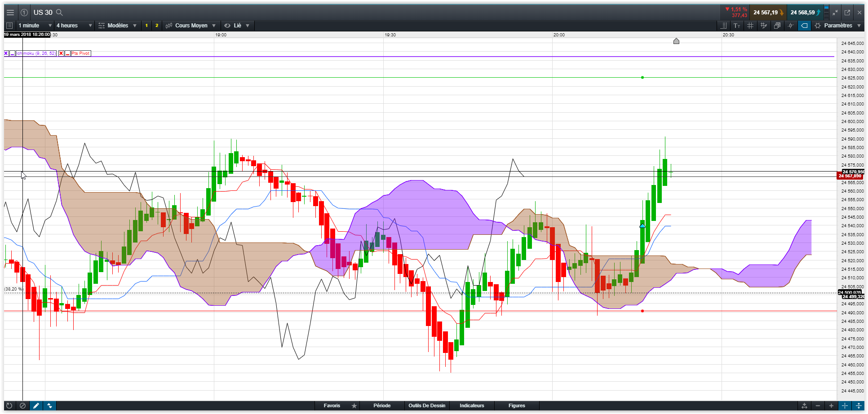Click the crosshair cursor icon in toolbar
This screenshot has width=868, height=414.
pos(790,26)
